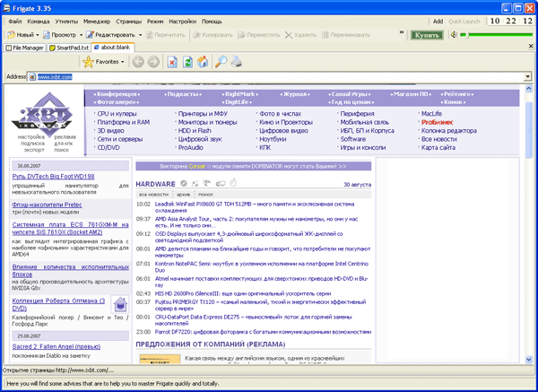Click the Переименовать toolbar button
This screenshot has height=392, width=538.
(346, 35)
